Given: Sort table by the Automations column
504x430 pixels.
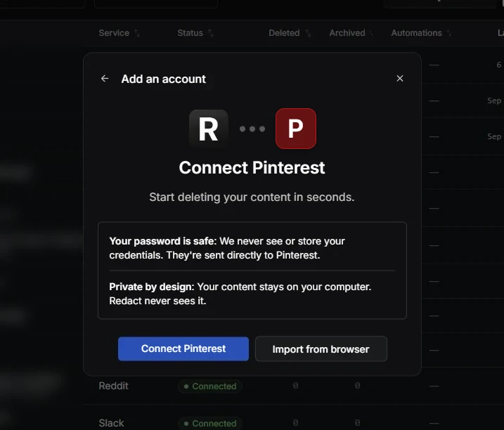Looking at the screenshot, I should (x=421, y=33).
